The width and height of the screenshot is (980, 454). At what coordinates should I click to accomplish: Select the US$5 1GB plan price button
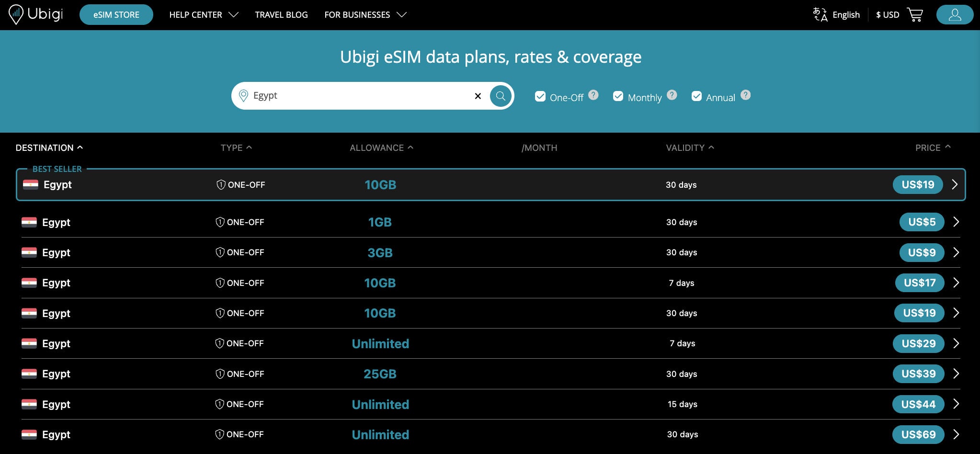[922, 222]
